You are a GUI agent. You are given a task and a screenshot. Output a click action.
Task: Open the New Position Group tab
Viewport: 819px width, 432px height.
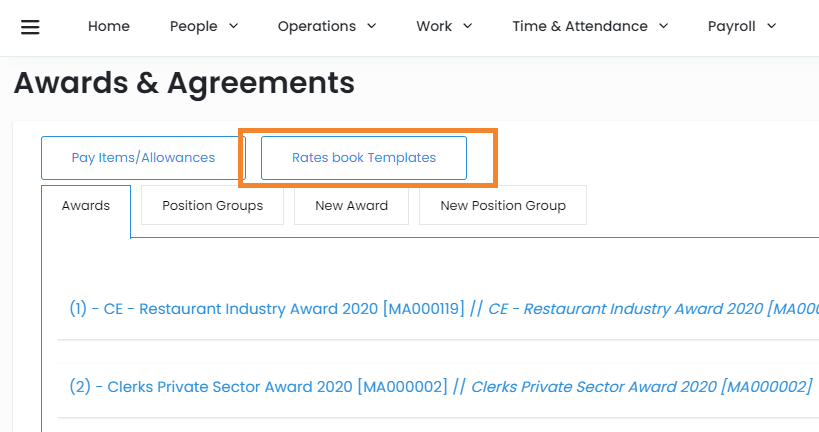503,206
